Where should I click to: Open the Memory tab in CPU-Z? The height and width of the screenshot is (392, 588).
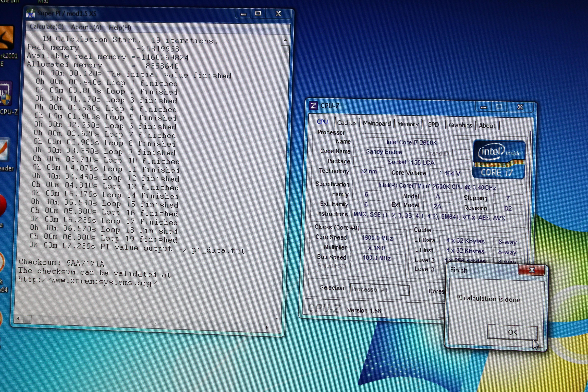[408, 124]
